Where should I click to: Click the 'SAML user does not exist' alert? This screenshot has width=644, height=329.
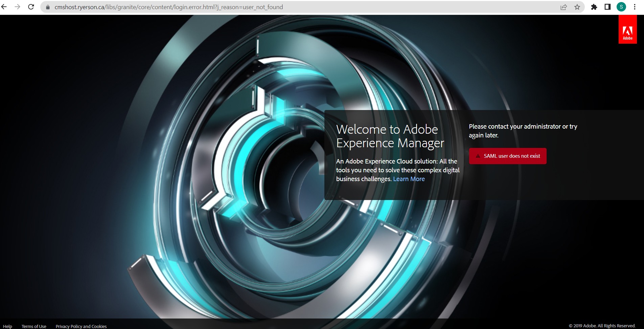pyautogui.click(x=508, y=156)
